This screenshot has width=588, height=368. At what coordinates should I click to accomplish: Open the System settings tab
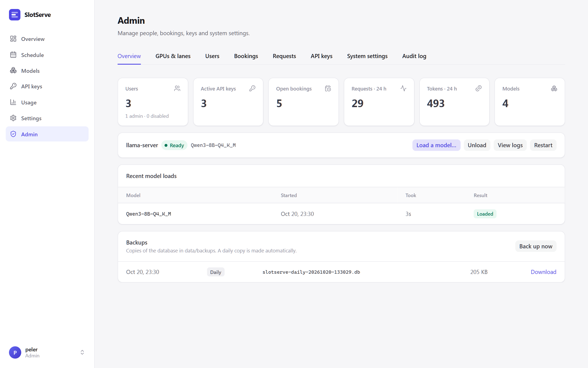click(x=367, y=56)
